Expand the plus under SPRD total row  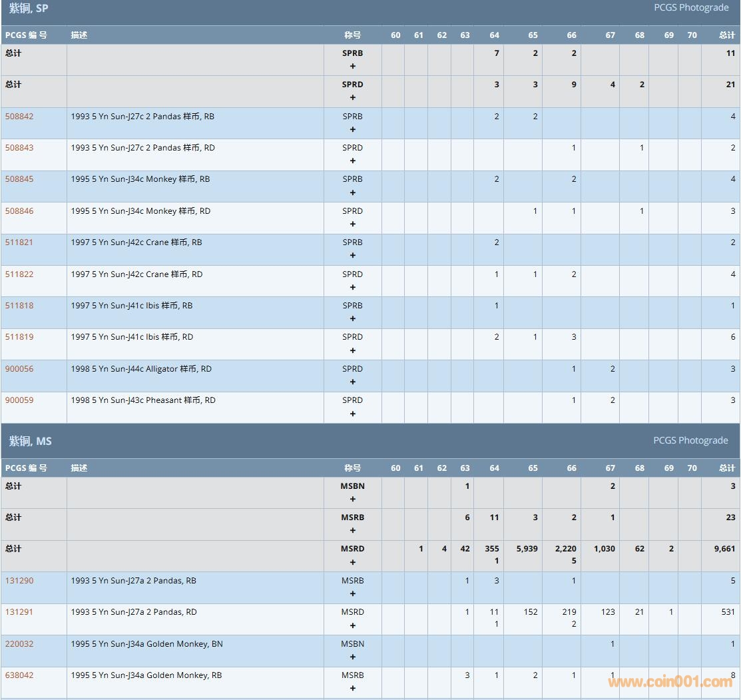click(353, 97)
